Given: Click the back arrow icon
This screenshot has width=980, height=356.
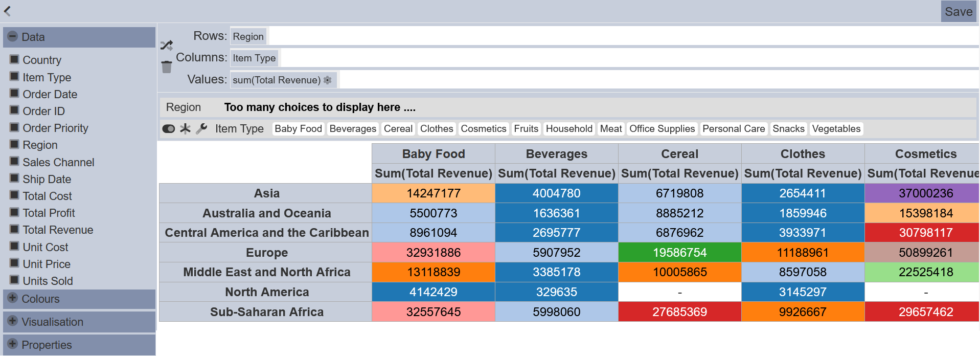Looking at the screenshot, I should (7, 11).
